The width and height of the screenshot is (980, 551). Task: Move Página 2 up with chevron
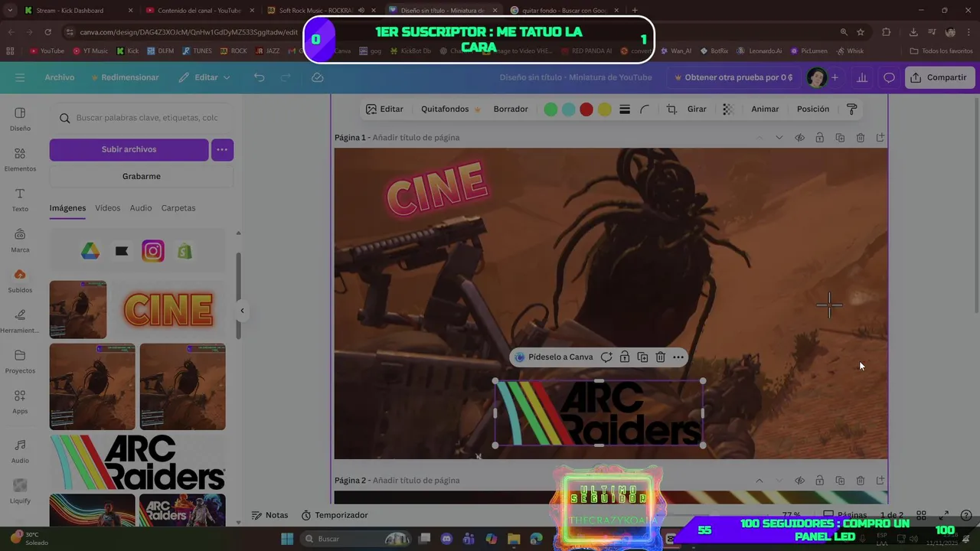click(x=759, y=481)
